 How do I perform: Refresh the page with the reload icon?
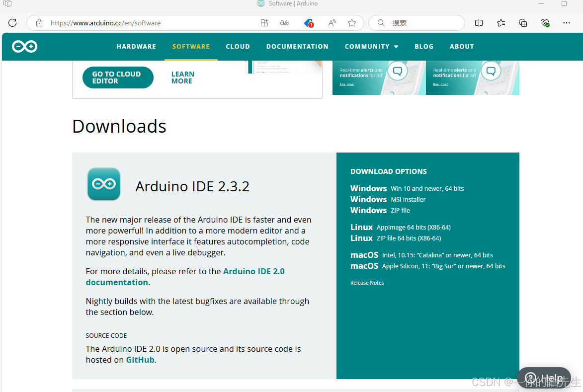[12, 23]
